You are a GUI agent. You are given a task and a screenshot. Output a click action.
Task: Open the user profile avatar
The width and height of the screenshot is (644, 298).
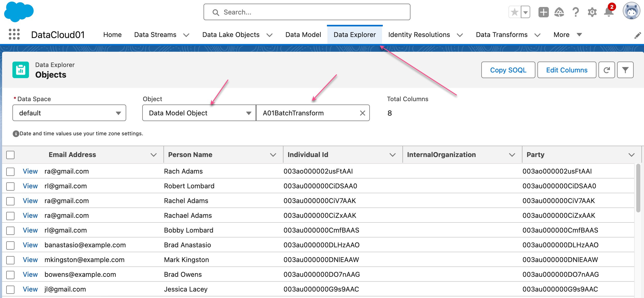point(631,11)
